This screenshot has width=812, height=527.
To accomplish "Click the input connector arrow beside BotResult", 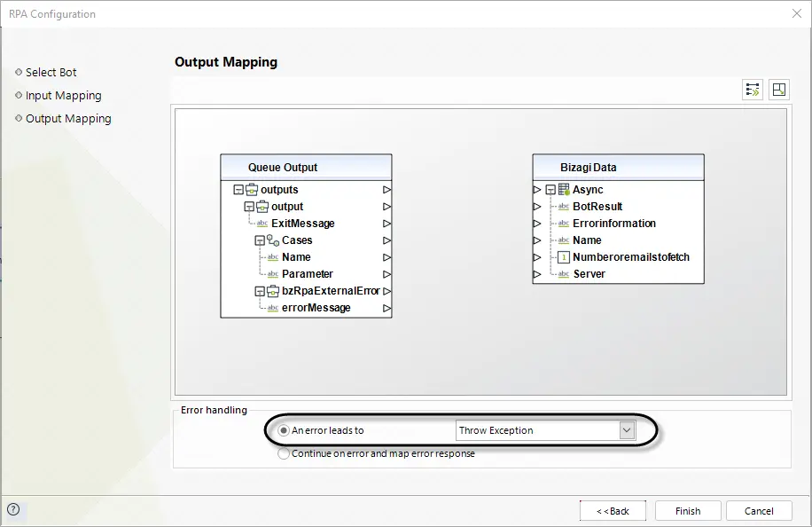I will [x=537, y=206].
